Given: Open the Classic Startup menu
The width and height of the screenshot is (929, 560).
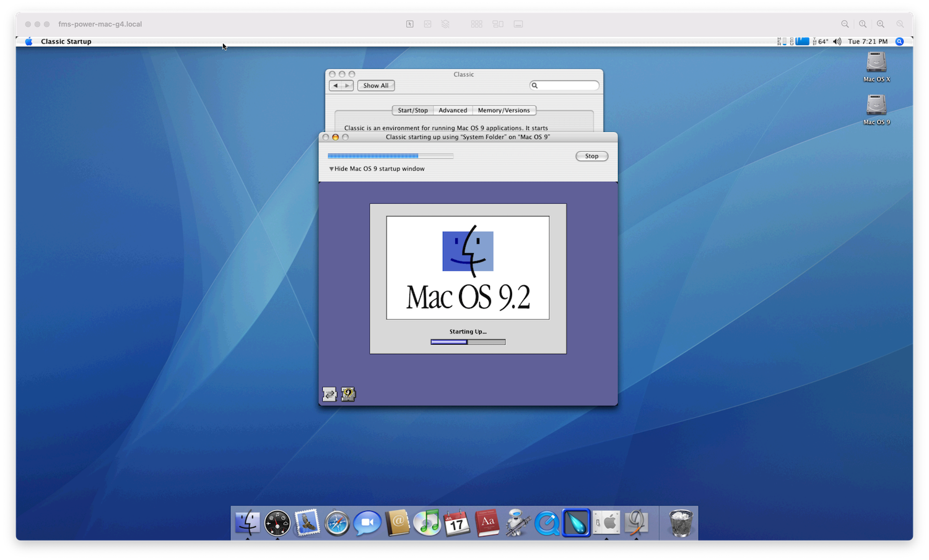Looking at the screenshot, I should [66, 41].
